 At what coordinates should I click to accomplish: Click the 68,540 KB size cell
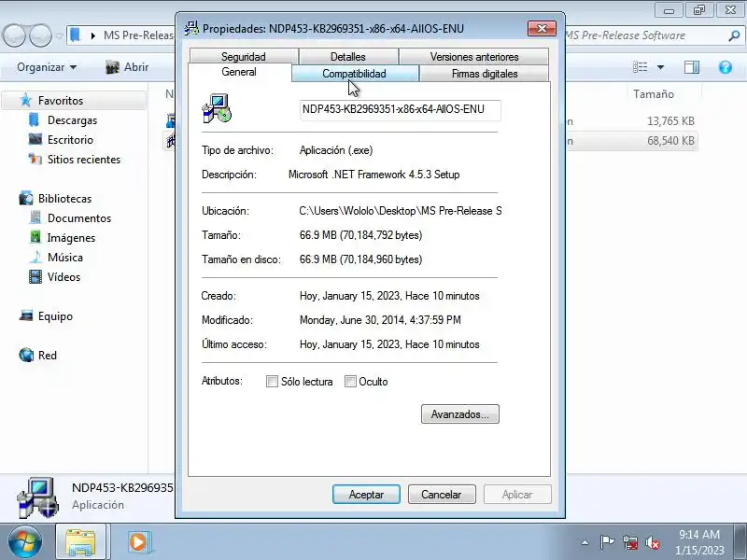pos(670,141)
